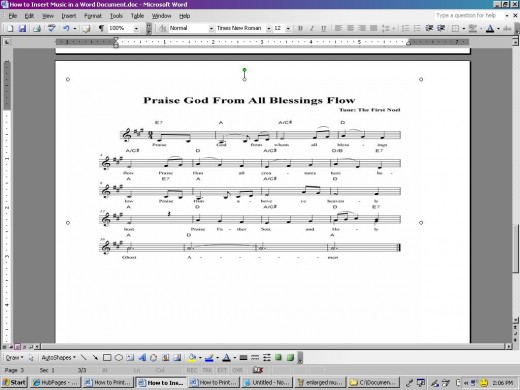This screenshot has width=520, height=390.
Task: Insert a picture from file
Action: pyautogui.click(x=177, y=357)
